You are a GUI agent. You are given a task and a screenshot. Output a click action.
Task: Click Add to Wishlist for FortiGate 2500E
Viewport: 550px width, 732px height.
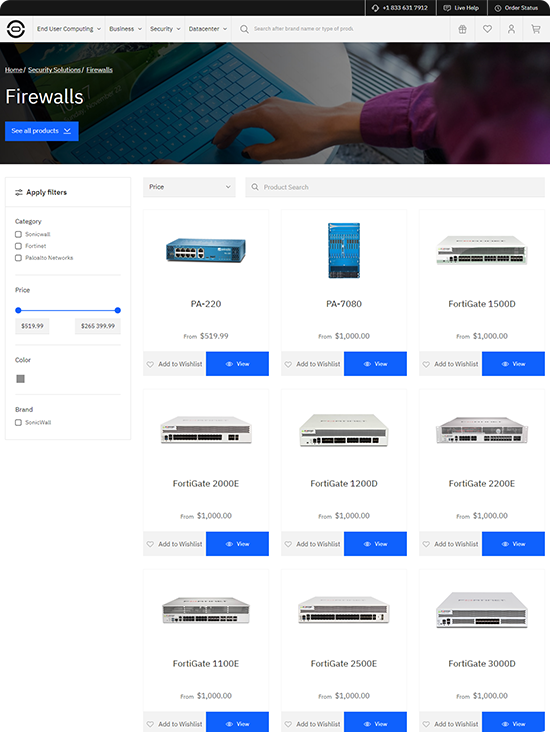pos(313,722)
